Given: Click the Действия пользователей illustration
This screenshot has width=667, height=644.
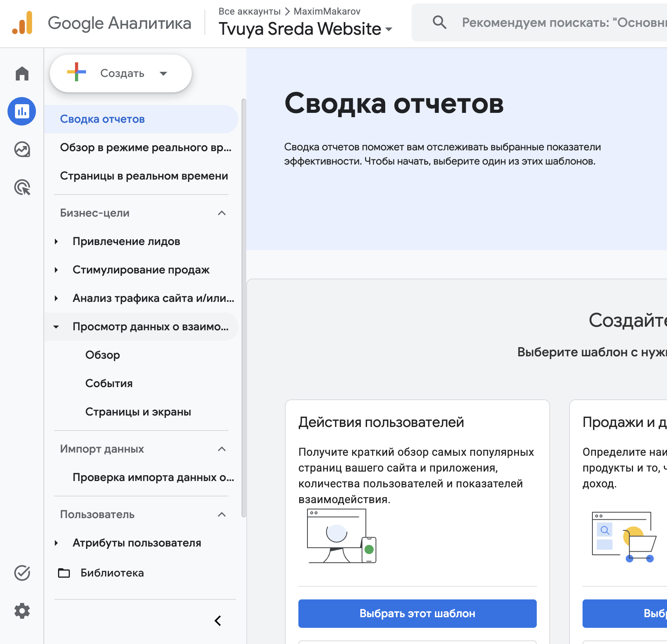Looking at the screenshot, I should [x=342, y=536].
